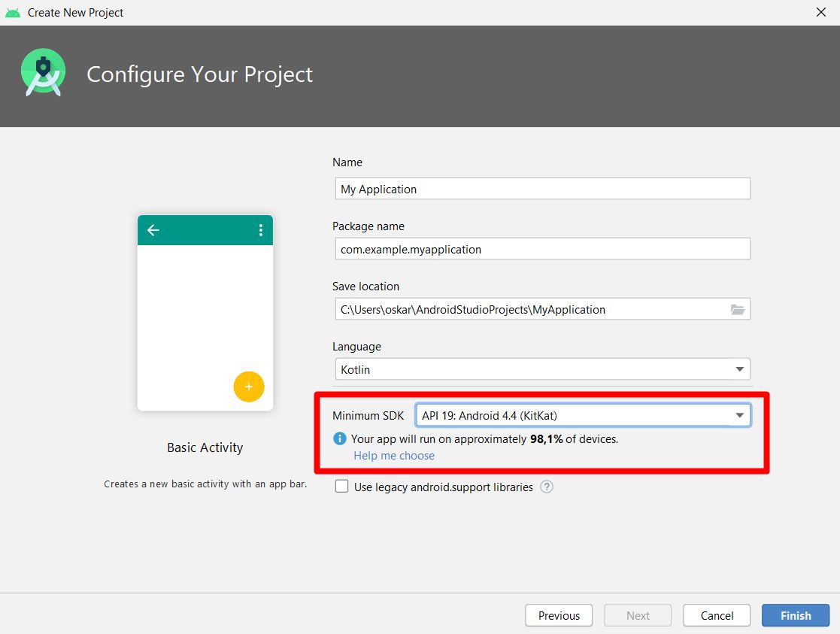The image size is (840, 634).
Task: Close the Create New Project dialog
Action: pyautogui.click(x=821, y=12)
